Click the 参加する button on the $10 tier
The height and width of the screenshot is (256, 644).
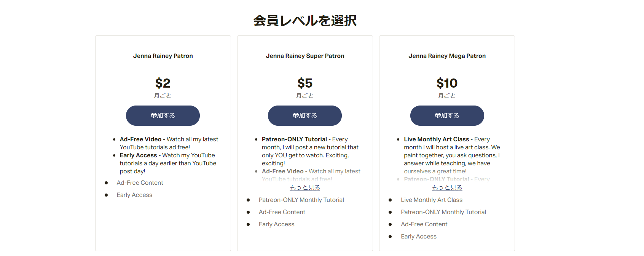tap(447, 115)
